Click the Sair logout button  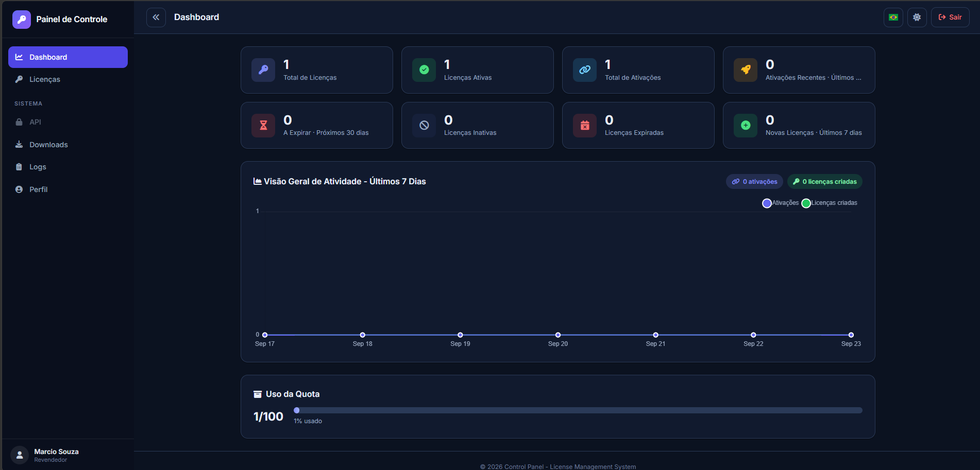coord(950,18)
